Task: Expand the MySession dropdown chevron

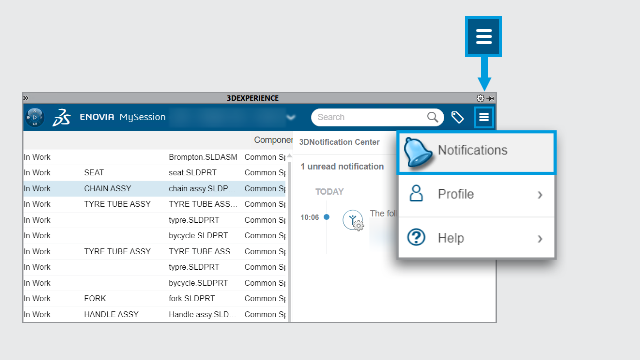Action: pos(291,118)
